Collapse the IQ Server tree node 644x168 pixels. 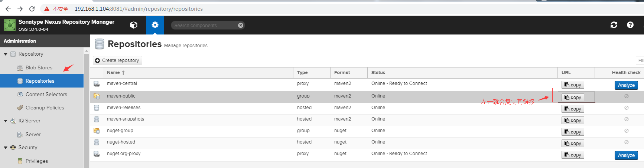[6, 121]
